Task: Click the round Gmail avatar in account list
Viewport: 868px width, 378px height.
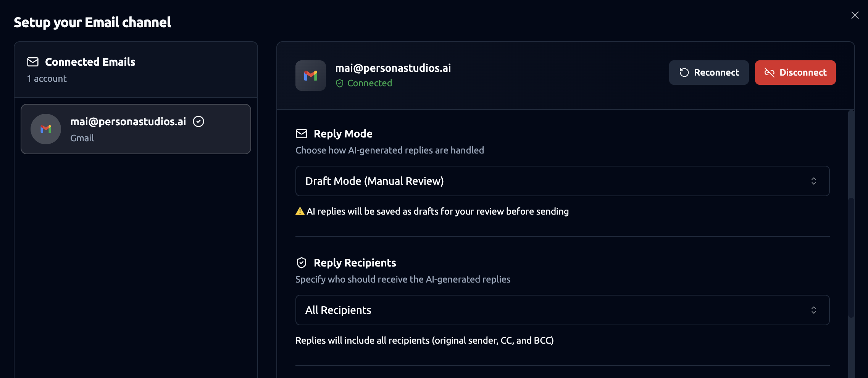Action: coord(46,129)
